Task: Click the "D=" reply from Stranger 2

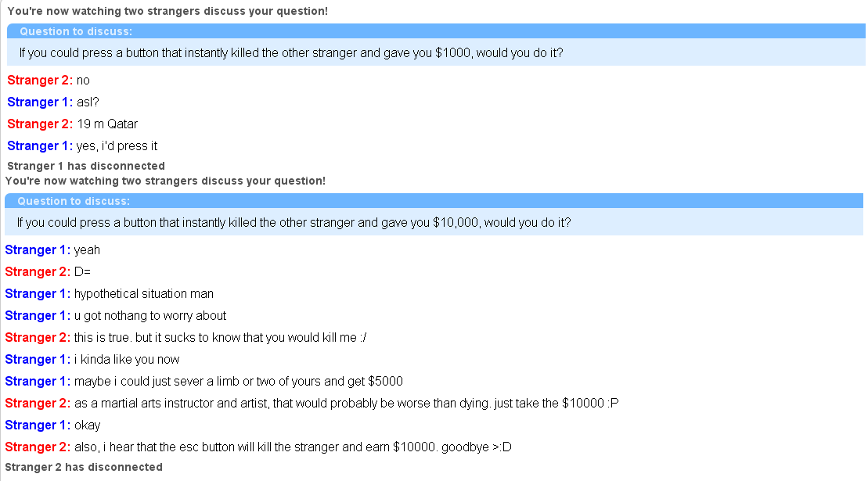Action: (83, 272)
